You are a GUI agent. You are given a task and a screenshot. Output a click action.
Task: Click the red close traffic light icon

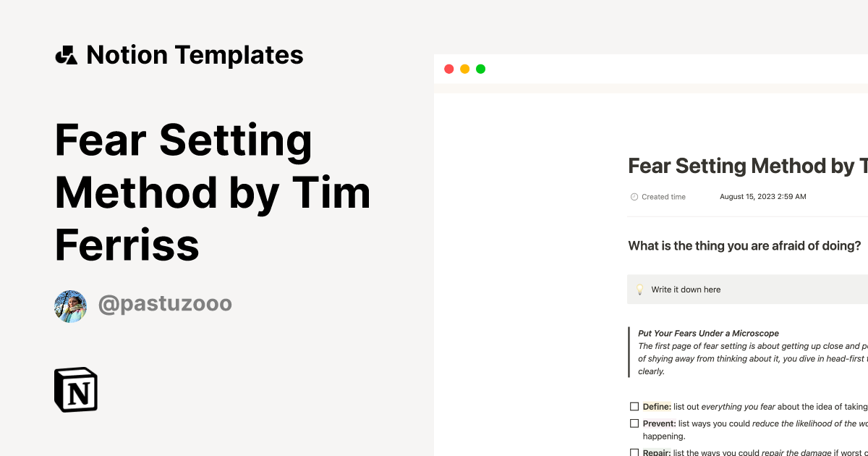(x=448, y=68)
